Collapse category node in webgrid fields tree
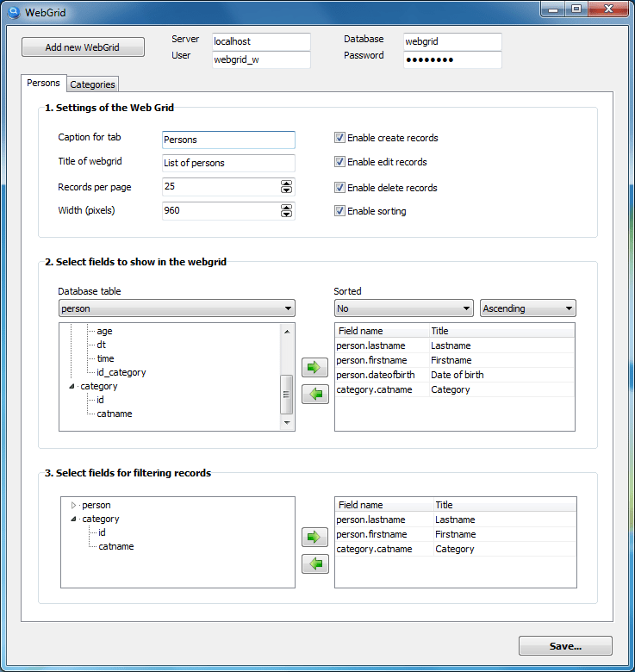The width and height of the screenshot is (635, 672). tap(72, 386)
